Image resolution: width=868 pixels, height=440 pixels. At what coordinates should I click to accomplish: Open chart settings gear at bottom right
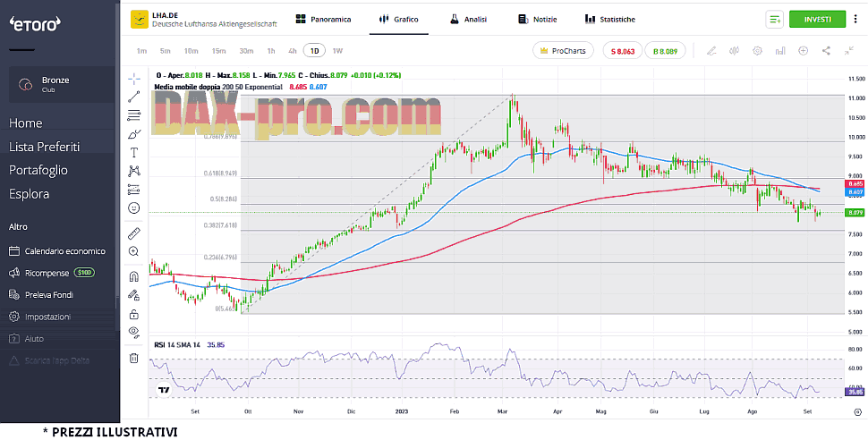pyautogui.click(x=857, y=411)
